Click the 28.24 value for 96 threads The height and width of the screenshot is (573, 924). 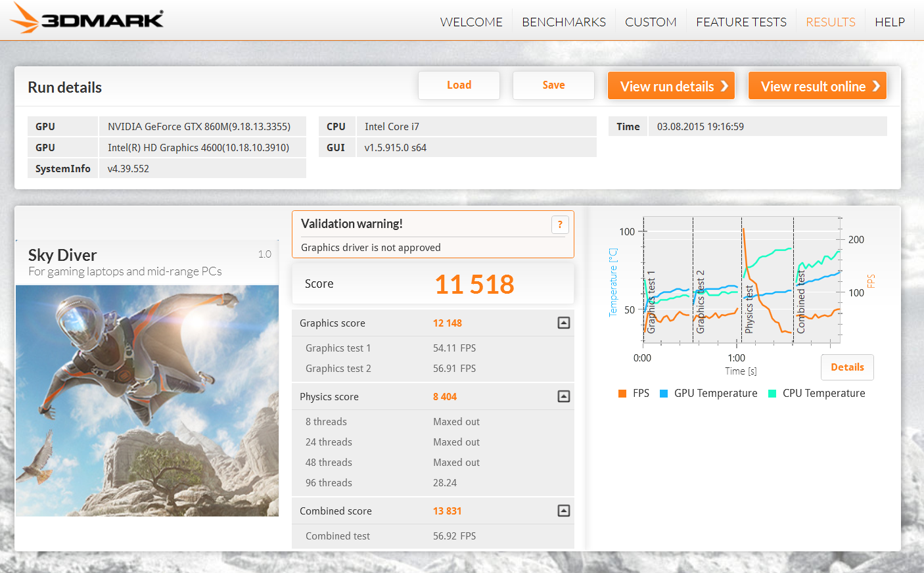click(445, 483)
